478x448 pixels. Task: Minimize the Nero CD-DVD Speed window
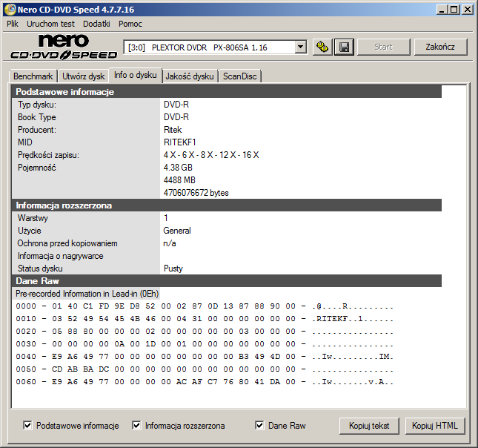click(x=442, y=10)
